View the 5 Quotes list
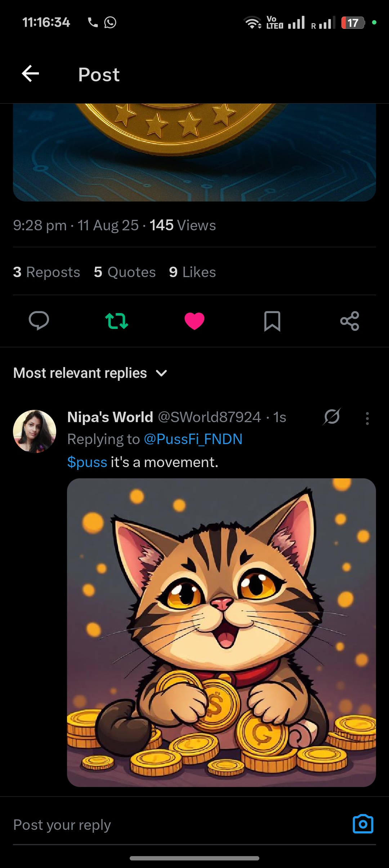Screen dimensions: 389x868 (125, 272)
